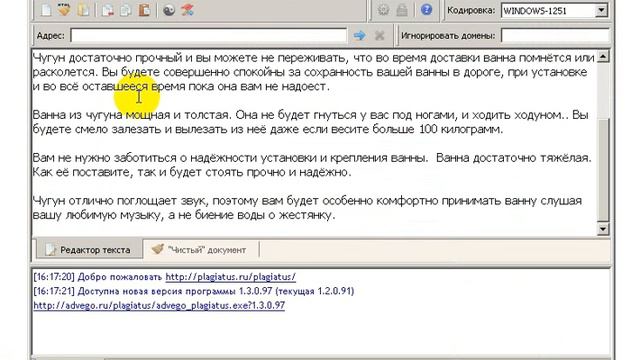Image resolution: width=640 pixels, height=360 pixels.
Task: Click the cut document toolbar icon
Action: [x=108, y=10]
